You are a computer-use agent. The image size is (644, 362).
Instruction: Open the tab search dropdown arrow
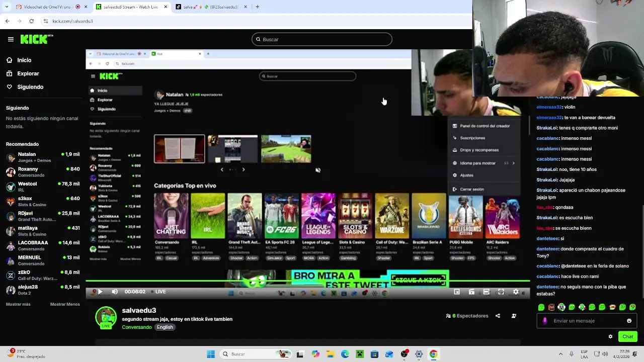tap(7, 7)
